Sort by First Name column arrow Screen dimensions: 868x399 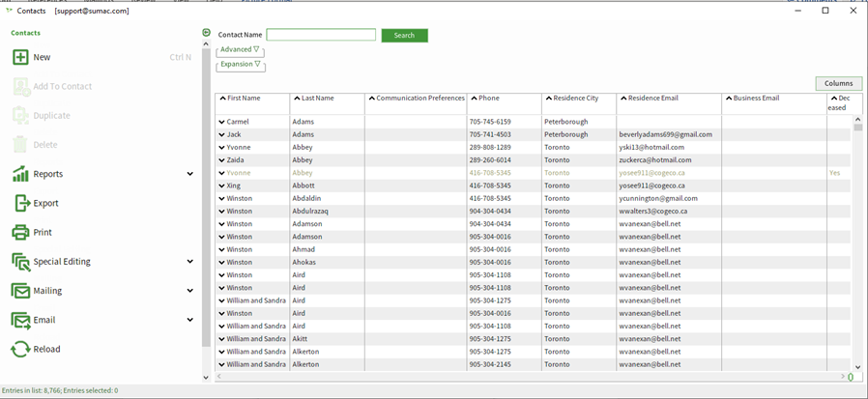[223, 99]
